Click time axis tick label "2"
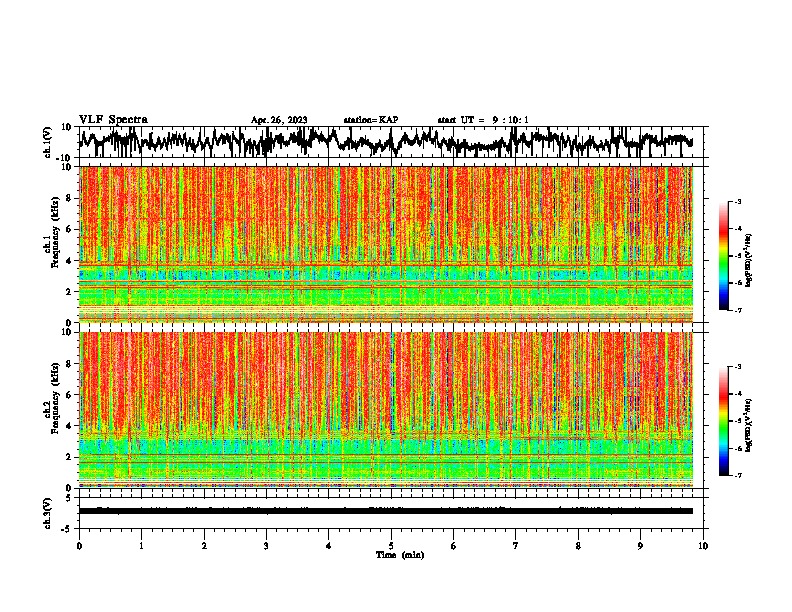The width and height of the screenshot is (792, 612). coord(204,546)
